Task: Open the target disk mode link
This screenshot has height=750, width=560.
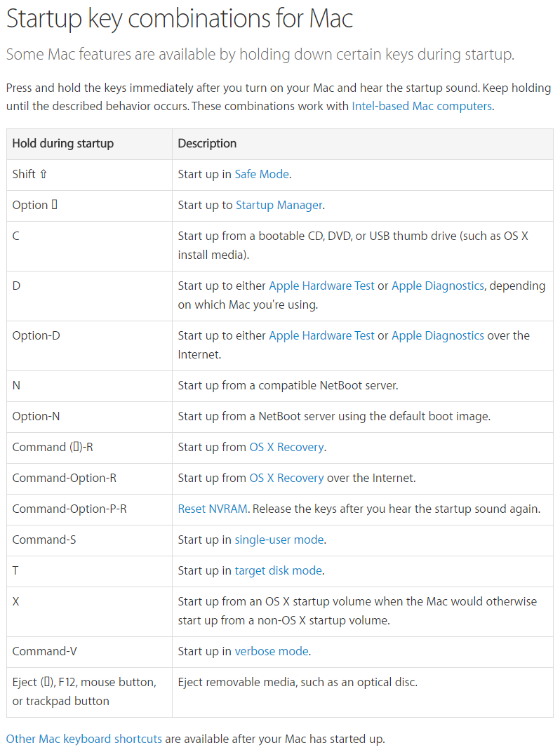Action: (278, 570)
